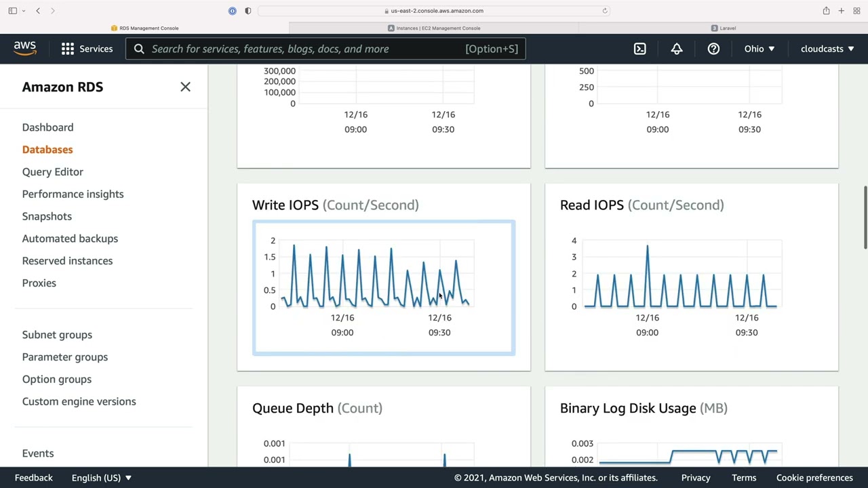Click the Queue Depth (Count) title

[317, 408]
